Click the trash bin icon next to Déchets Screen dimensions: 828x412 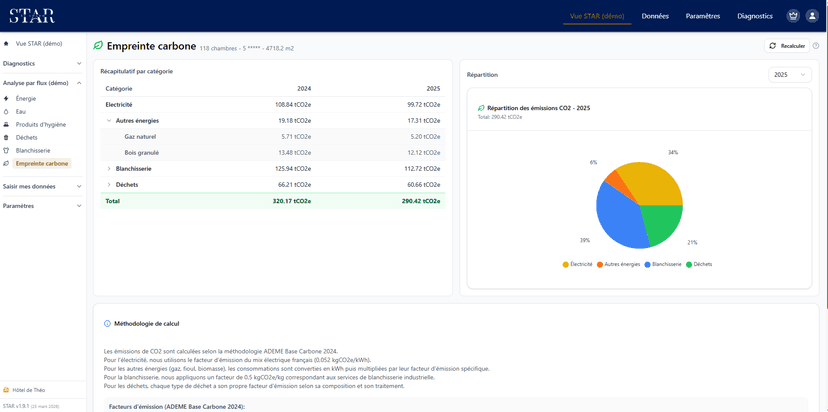coord(6,137)
